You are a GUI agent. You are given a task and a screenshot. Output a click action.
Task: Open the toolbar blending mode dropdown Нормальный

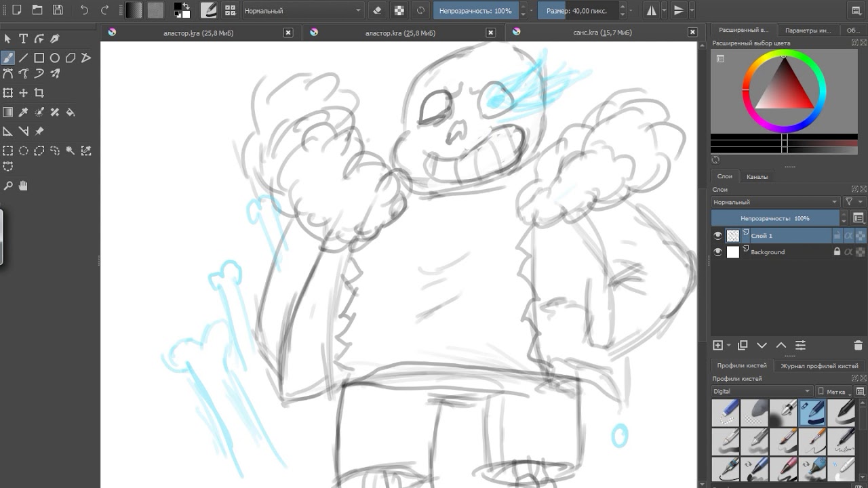302,11
